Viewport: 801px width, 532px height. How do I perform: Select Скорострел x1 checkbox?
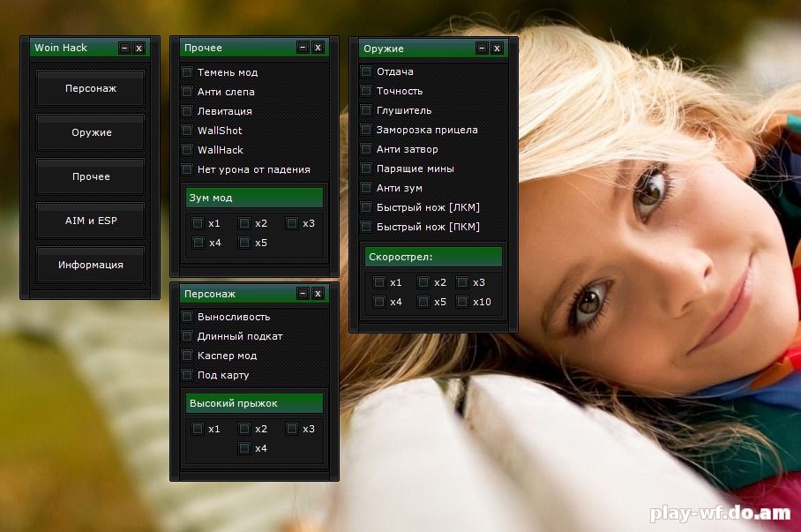(x=379, y=282)
